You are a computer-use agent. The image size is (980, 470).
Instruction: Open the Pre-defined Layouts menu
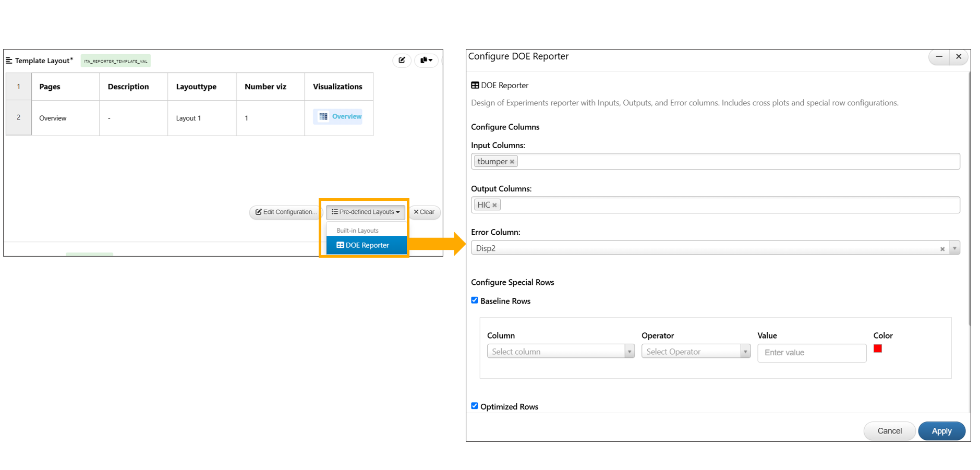(x=366, y=212)
